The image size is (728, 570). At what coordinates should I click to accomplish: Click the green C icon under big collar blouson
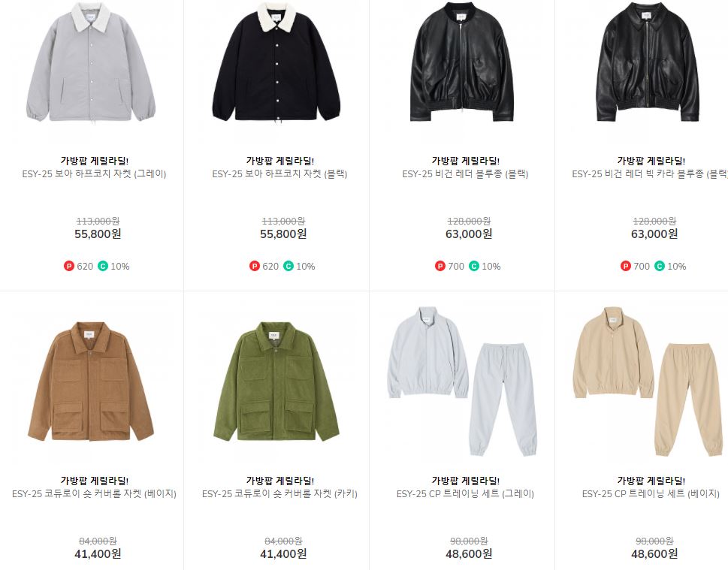pos(660,266)
